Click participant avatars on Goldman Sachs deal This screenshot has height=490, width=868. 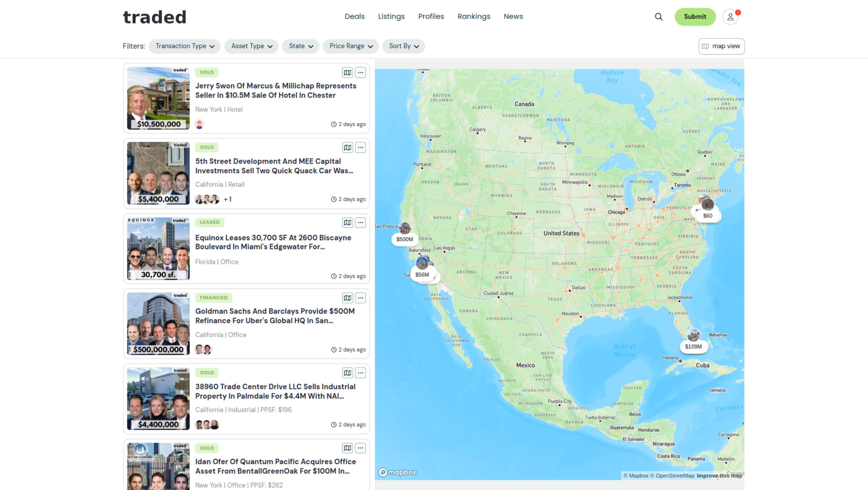click(x=204, y=350)
